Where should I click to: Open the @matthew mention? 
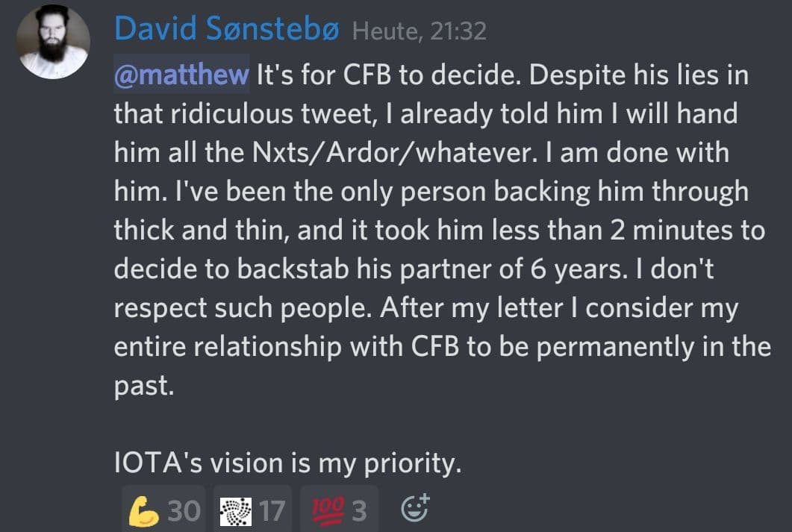(181, 75)
